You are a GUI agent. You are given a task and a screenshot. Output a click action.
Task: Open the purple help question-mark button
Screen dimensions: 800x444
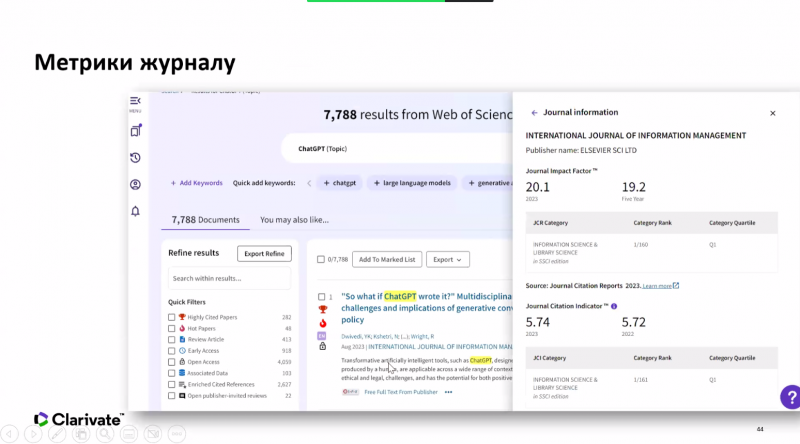790,397
